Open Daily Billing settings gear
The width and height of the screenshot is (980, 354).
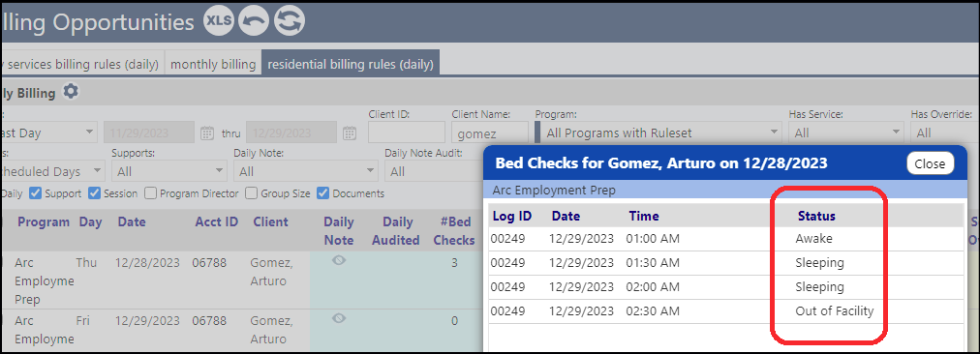pos(72,92)
